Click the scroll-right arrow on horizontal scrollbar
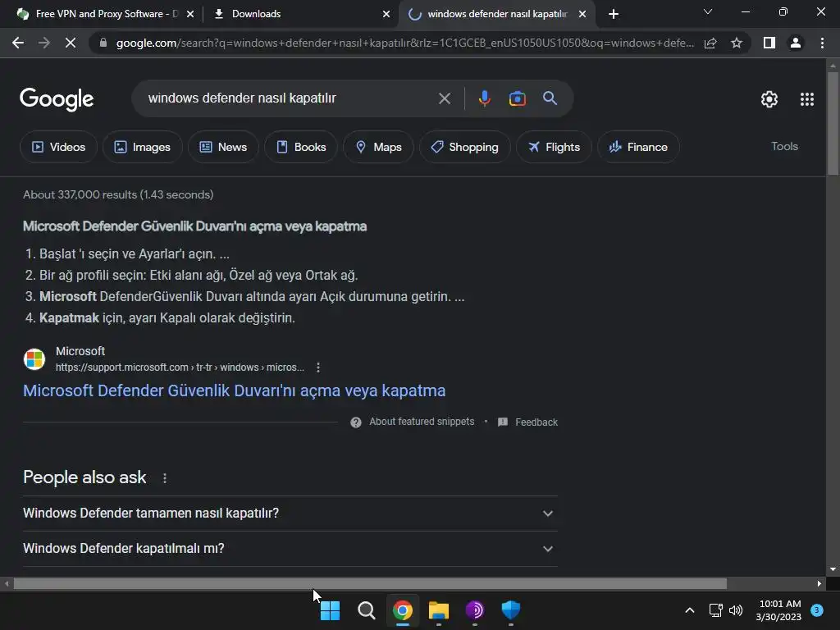Viewport: 840px width, 630px height. pos(819,584)
